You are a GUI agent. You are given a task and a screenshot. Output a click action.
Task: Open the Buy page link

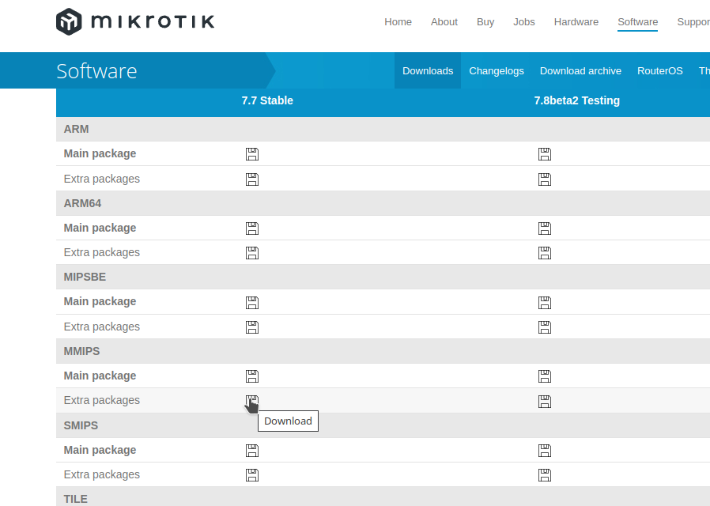[x=485, y=22]
